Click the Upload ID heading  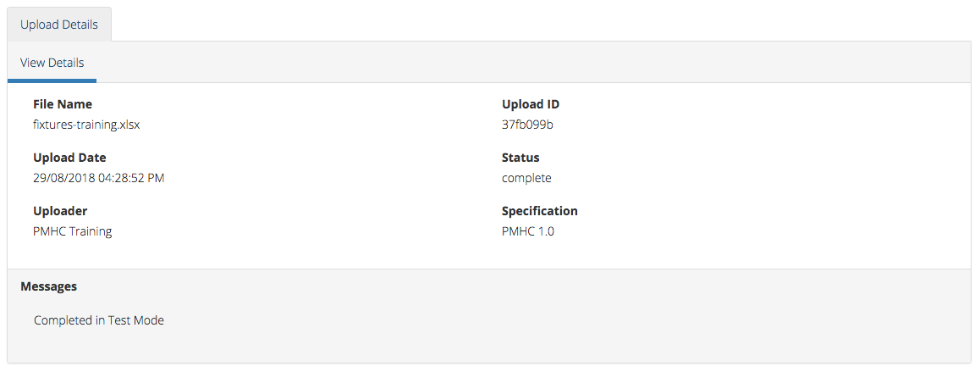[531, 104]
